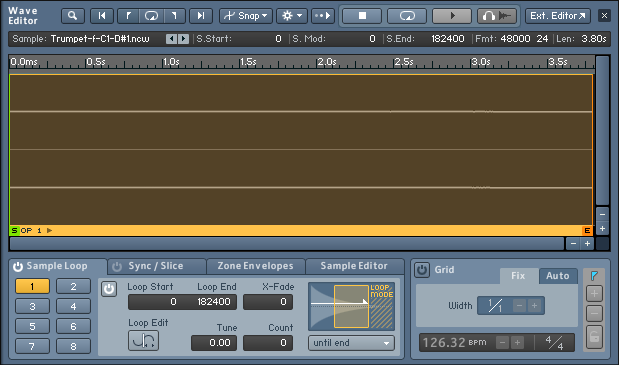Toggle Sync / Slice power button
619x365 pixels.
click(117, 267)
